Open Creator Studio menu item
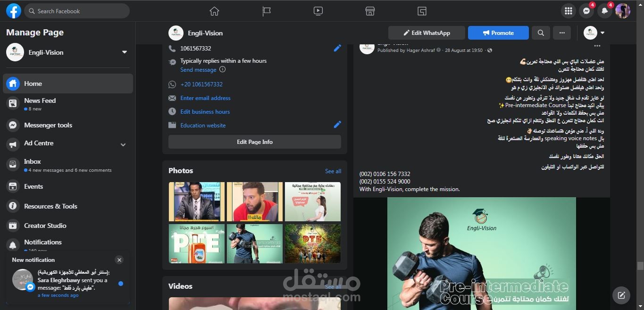Image resolution: width=644 pixels, height=310 pixels. (x=68, y=226)
